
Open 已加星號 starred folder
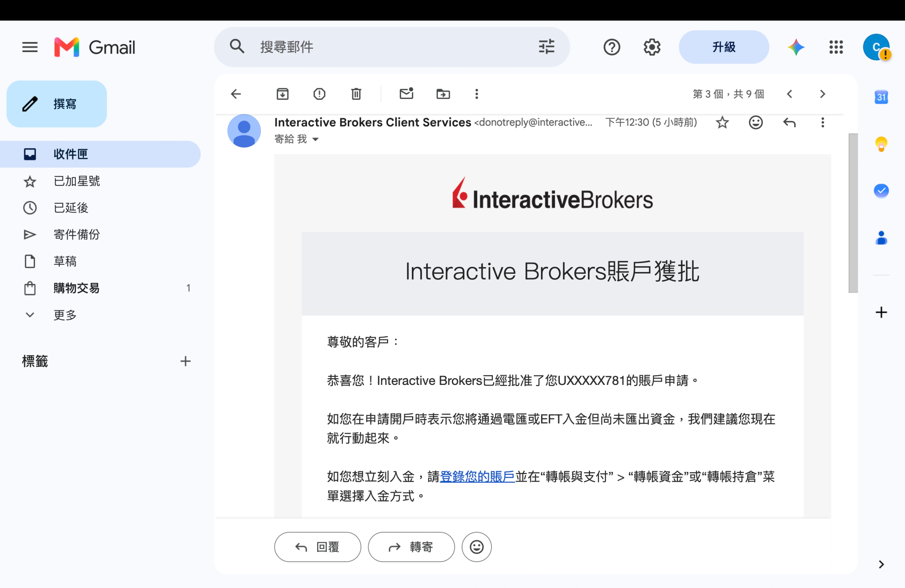pos(100,181)
